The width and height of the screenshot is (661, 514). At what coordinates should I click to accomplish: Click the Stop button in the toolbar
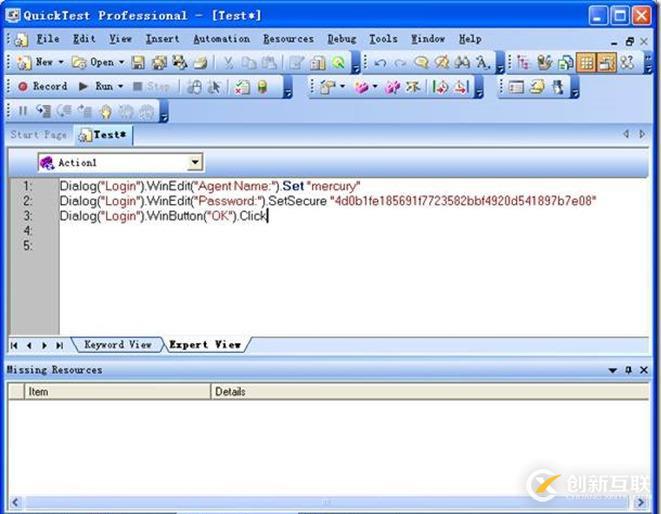pos(151,86)
